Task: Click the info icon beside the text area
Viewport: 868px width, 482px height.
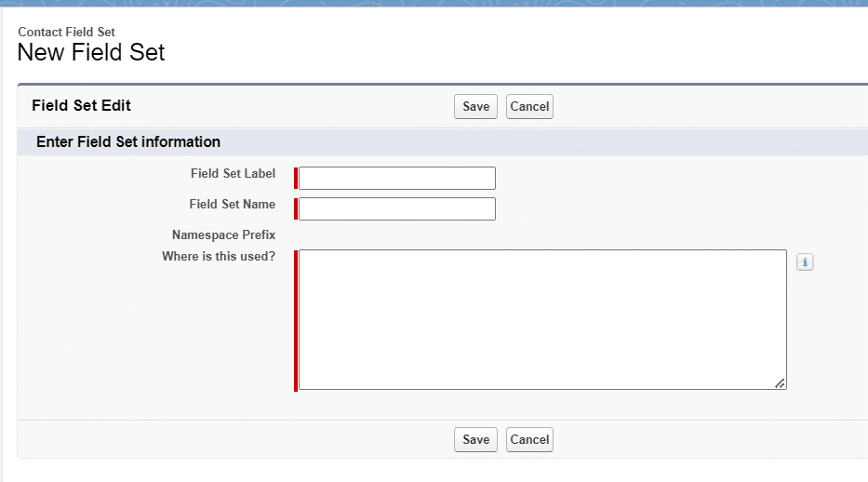Action: pos(805,263)
